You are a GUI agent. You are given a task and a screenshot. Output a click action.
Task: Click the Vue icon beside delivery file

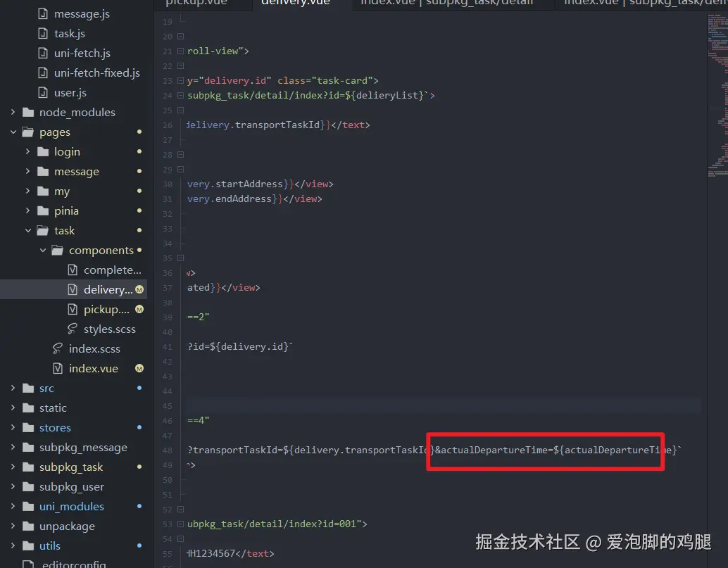tap(73, 289)
